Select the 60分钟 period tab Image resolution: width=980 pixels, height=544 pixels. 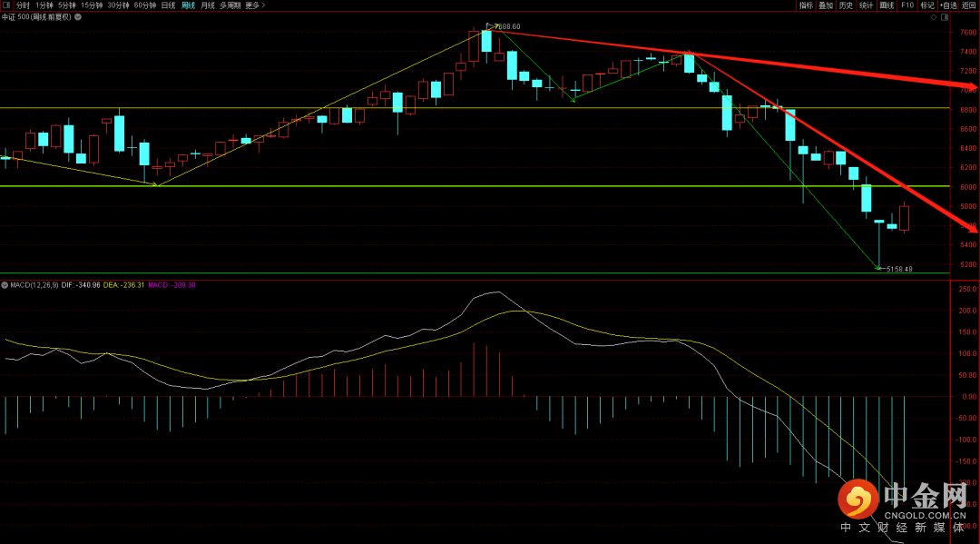(x=145, y=5)
